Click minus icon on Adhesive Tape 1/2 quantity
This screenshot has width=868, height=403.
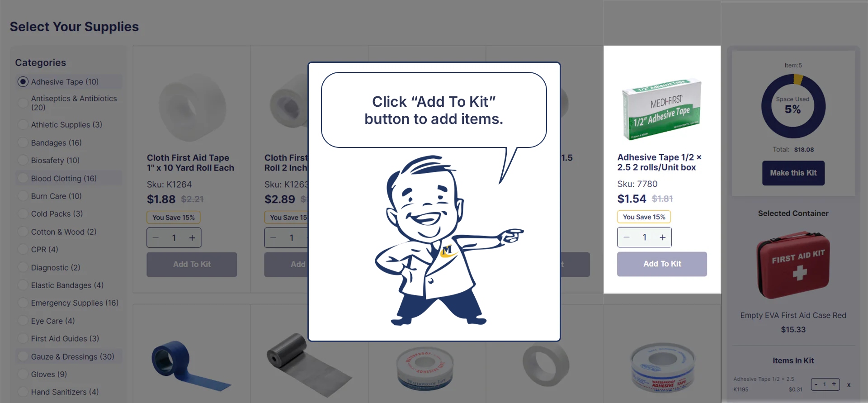[627, 237]
